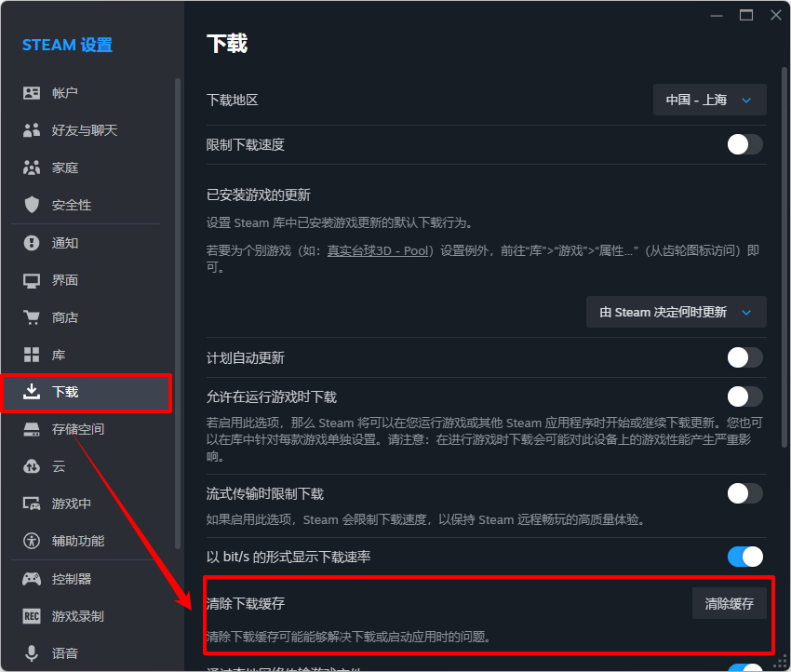Click the main content vertical scrollbar
The image size is (791, 672).
tap(784, 257)
